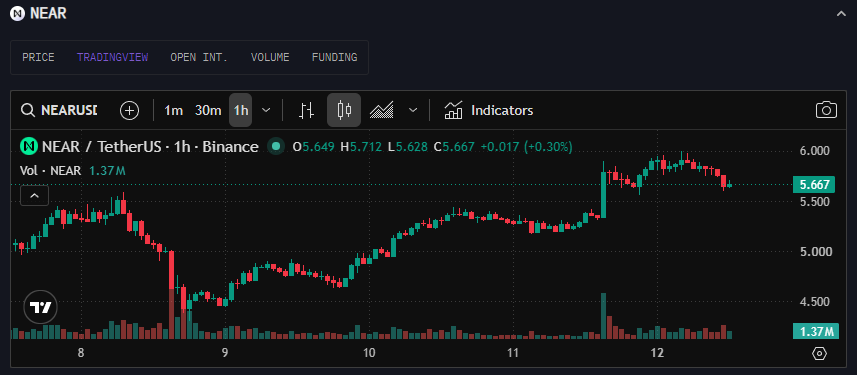857x375 pixels.
Task: Click date label 9 on time axis
Action: point(225,353)
